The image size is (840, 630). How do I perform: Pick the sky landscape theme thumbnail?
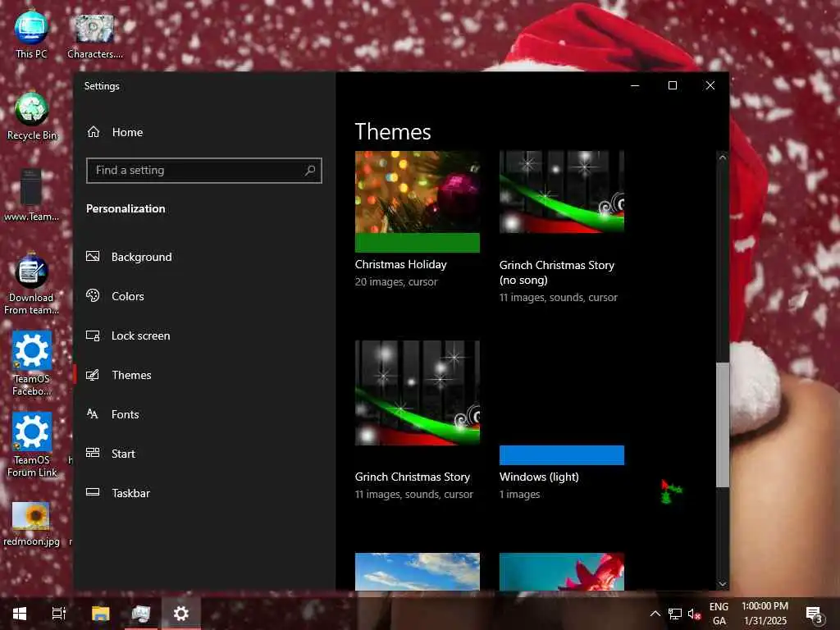tap(418, 572)
